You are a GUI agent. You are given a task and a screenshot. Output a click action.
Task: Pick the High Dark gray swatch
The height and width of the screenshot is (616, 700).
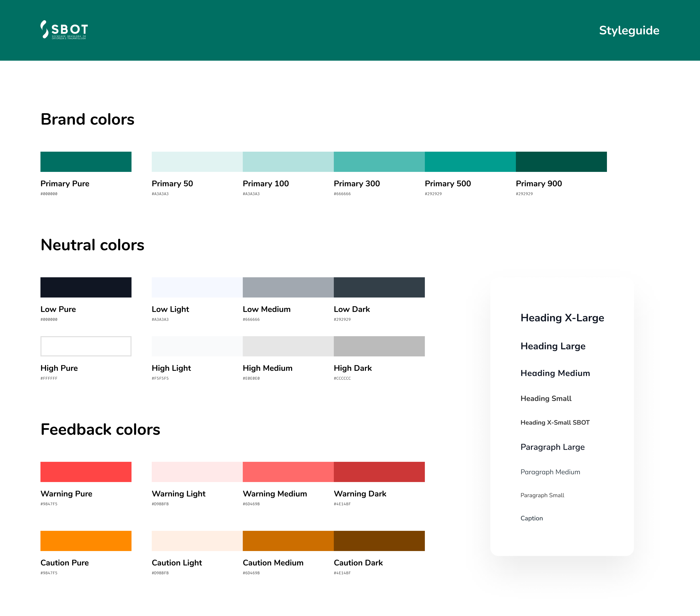379,346
